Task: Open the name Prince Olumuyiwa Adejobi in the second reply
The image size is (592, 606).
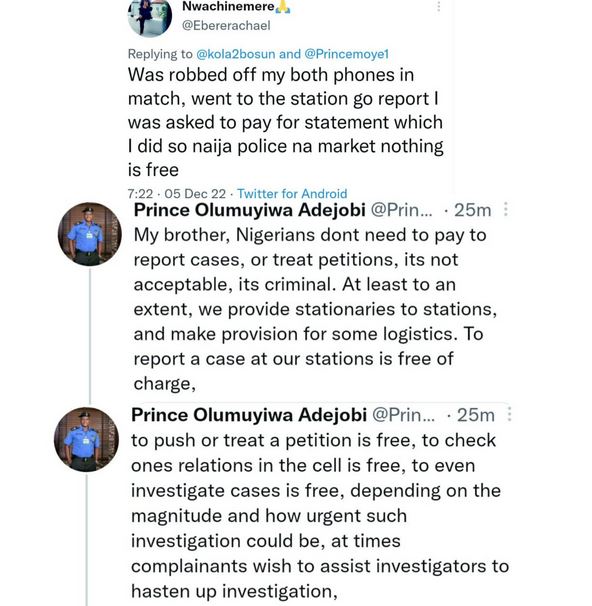Action: 249,415
